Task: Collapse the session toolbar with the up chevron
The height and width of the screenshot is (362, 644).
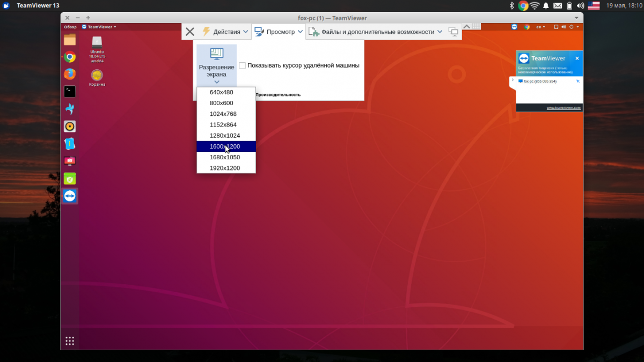Action: coord(466,27)
